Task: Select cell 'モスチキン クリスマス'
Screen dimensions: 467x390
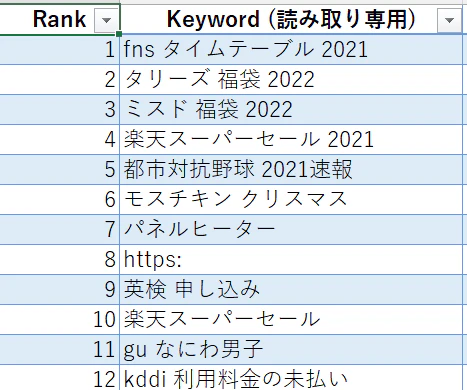Action: coord(291,199)
